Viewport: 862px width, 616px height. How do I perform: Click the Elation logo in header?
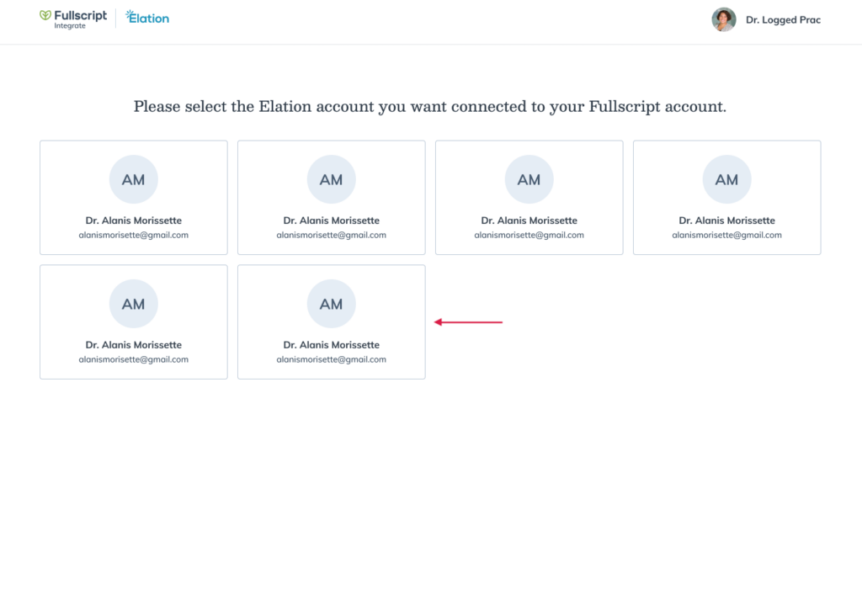tap(147, 18)
